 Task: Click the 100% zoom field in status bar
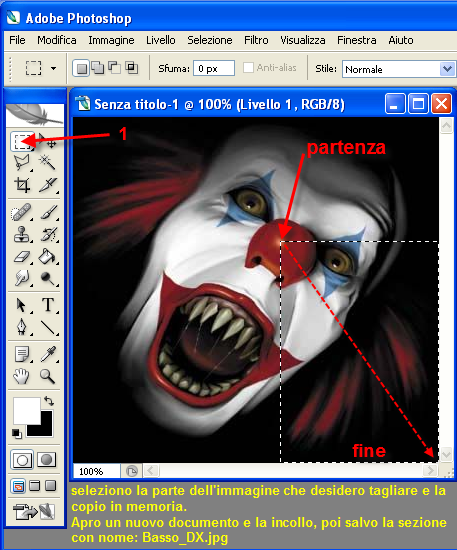[x=96, y=471]
